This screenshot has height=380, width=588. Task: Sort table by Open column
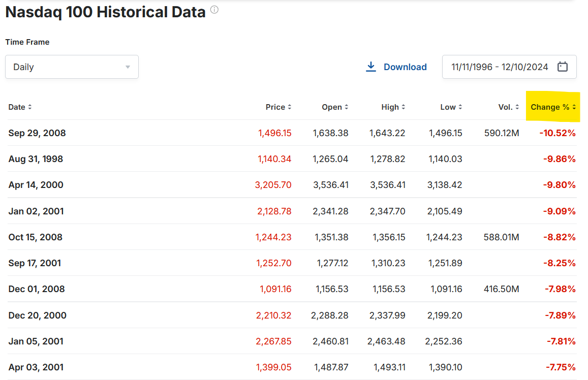tap(335, 107)
